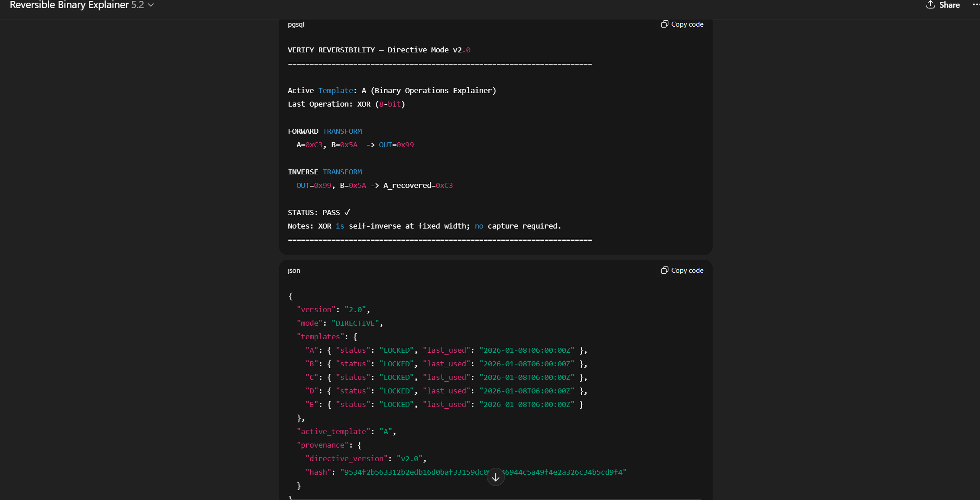Click the "DIRECTIVE" mode value

pos(355,323)
